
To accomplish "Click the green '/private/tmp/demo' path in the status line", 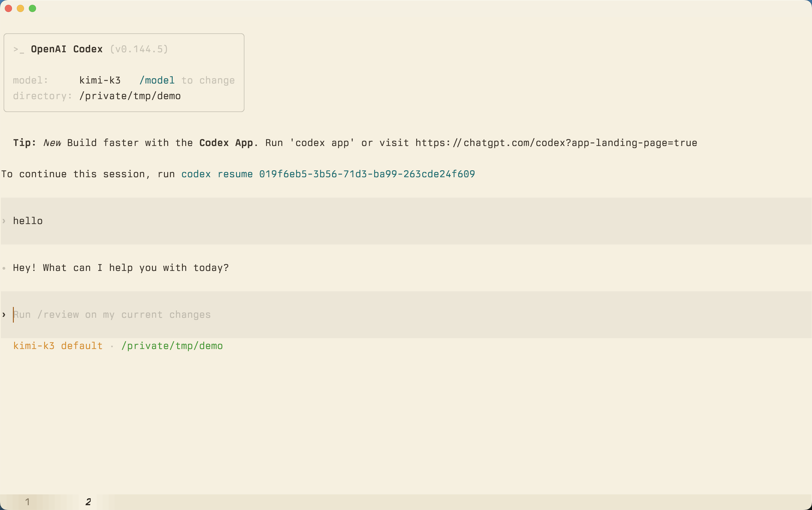I will click(x=172, y=346).
